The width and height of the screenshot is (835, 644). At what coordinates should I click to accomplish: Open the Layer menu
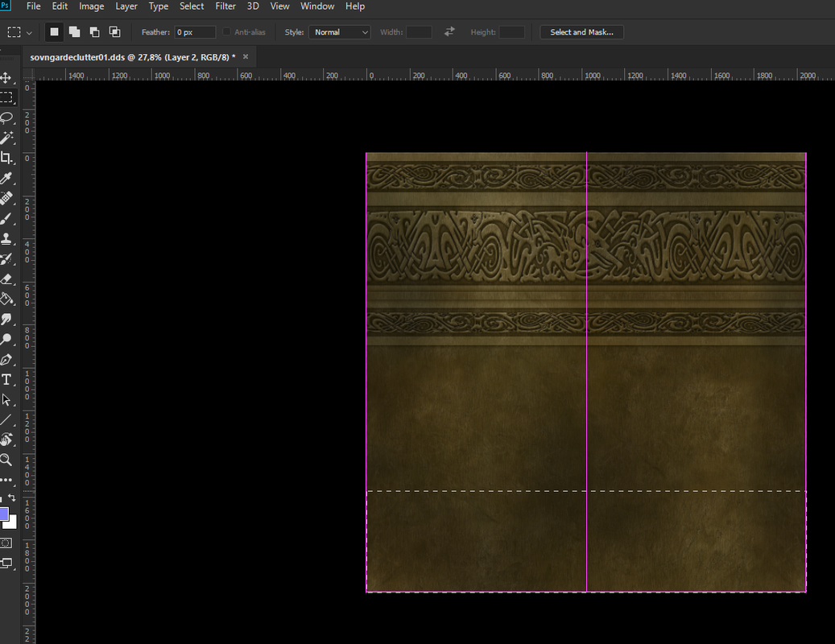(x=126, y=6)
